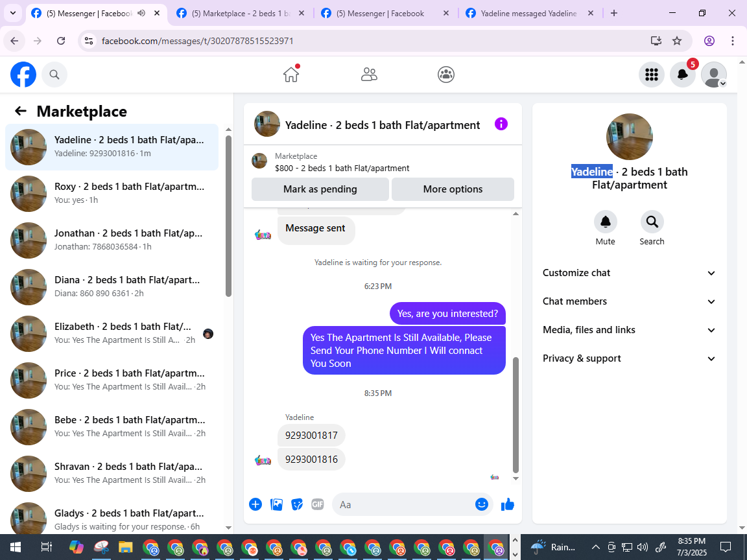The width and height of the screenshot is (747, 560).
Task: Click the conversation list scrollbar
Action: tap(228, 216)
